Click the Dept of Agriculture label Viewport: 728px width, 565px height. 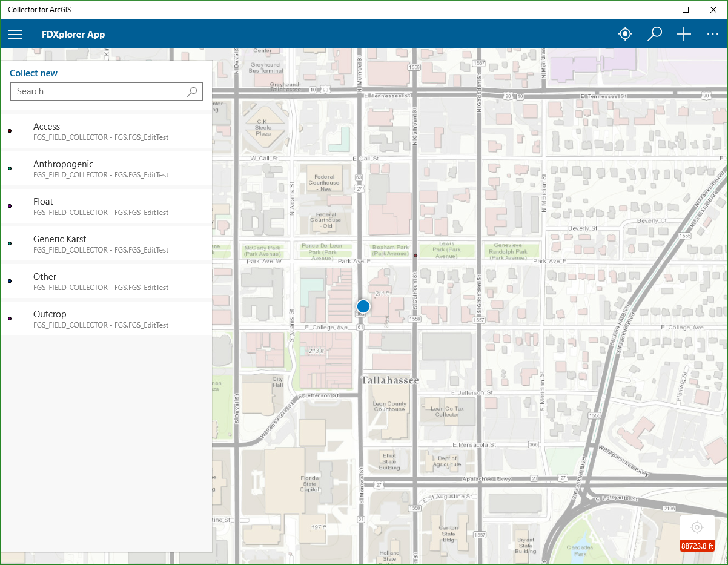click(447, 461)
